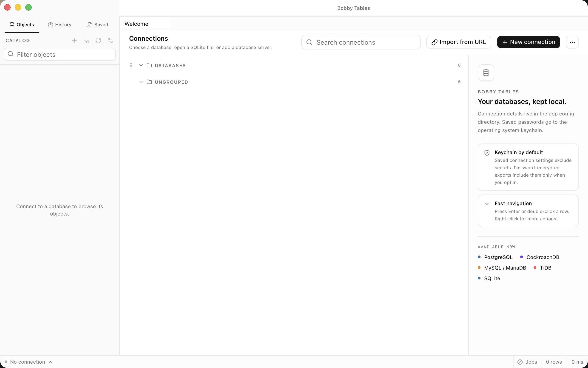Click the UNGROUPED group count 0

(x=459, y=82)
